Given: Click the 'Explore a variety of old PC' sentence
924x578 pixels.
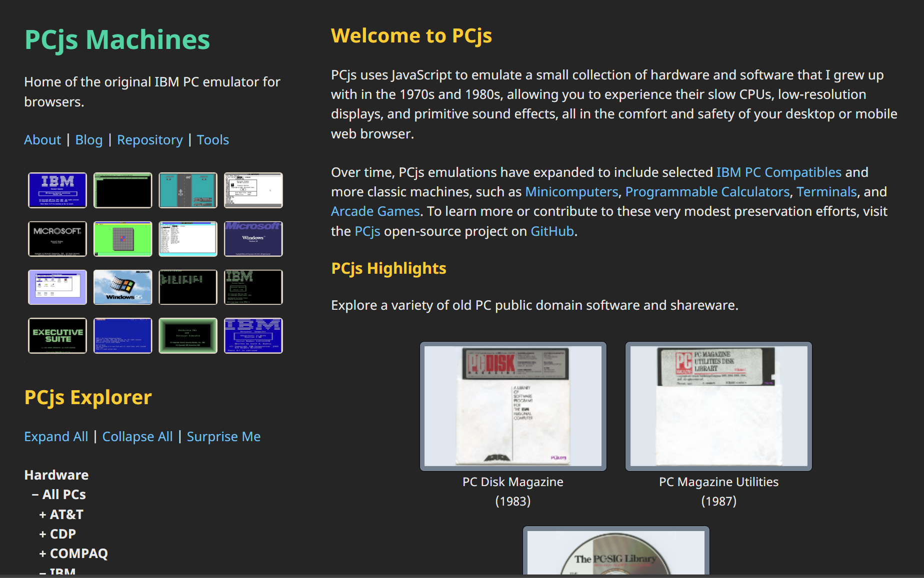Looking at the screenshot, I should click(534, 305).
